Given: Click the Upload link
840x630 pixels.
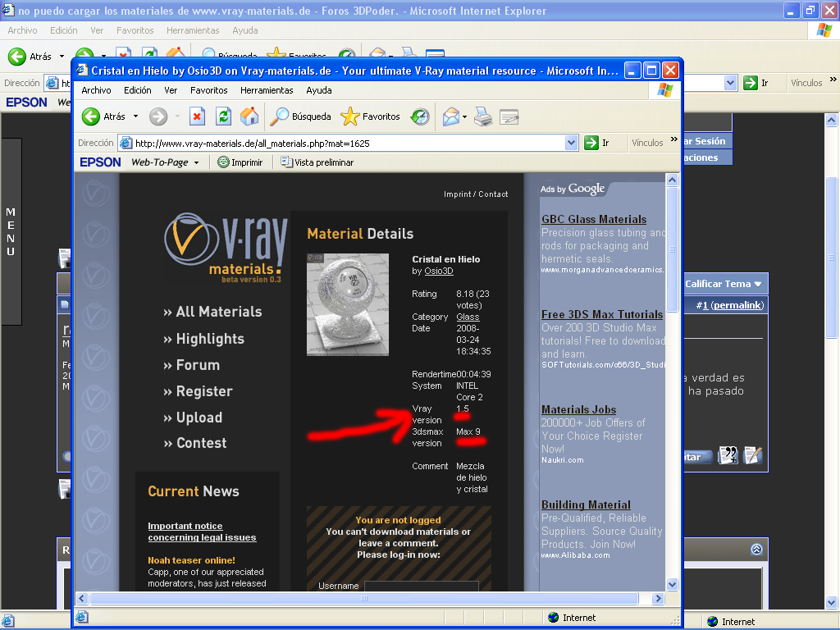Looking at the screenshot, I should [193, 418].
